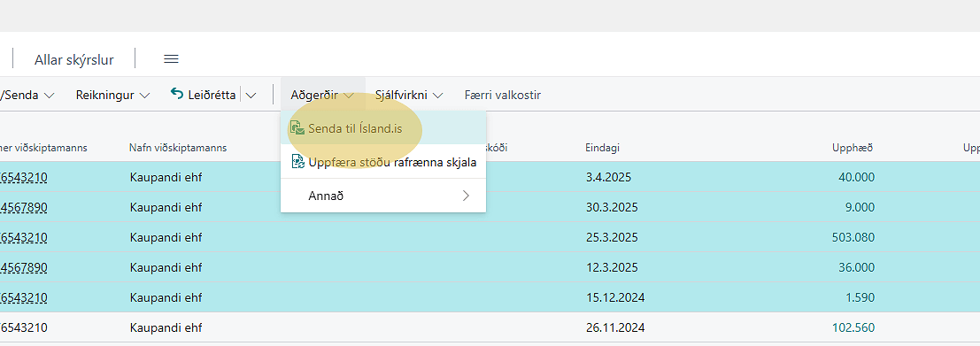Click the amount 1.590
Image resolution: width=980 pixels, height=346 pixels.
tap(860, 297)
